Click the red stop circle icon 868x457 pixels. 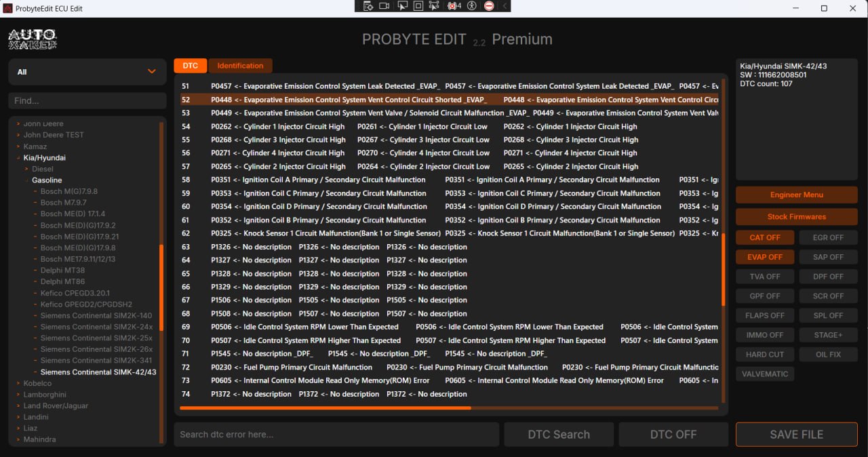pyautogui.click(x=489, y=6)
